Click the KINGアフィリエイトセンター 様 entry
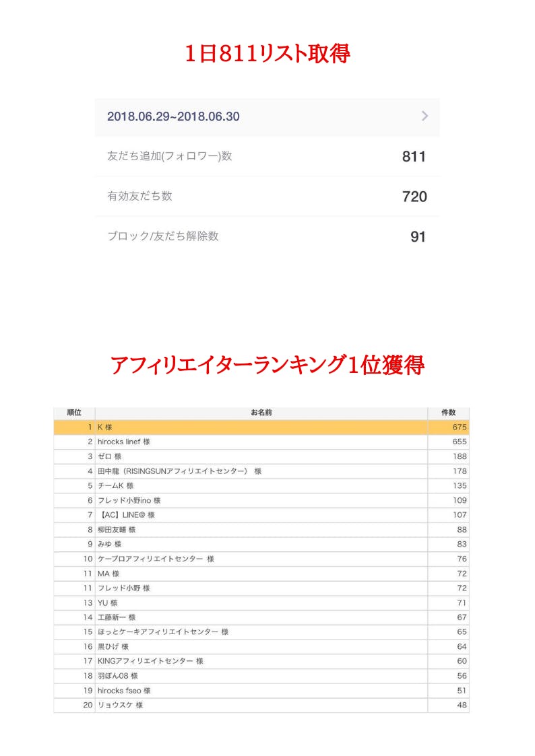The height and width of the screenshot is (756, 535). pos(150,661)
